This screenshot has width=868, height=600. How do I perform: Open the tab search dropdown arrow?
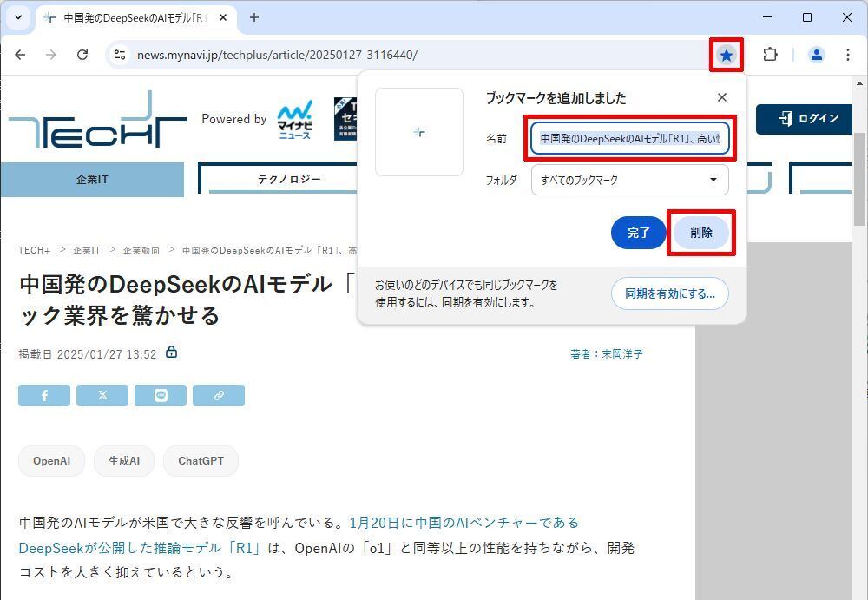coord(18,17)
